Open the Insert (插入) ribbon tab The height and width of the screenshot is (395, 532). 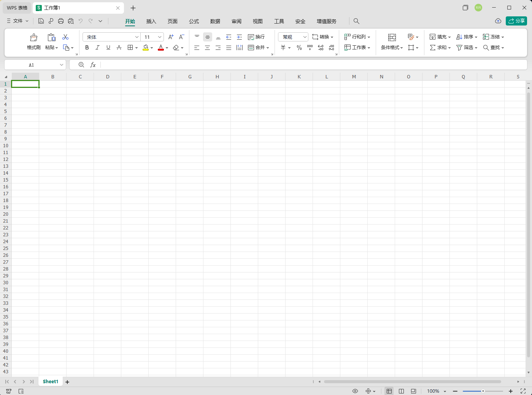click(x=151, y=21)
